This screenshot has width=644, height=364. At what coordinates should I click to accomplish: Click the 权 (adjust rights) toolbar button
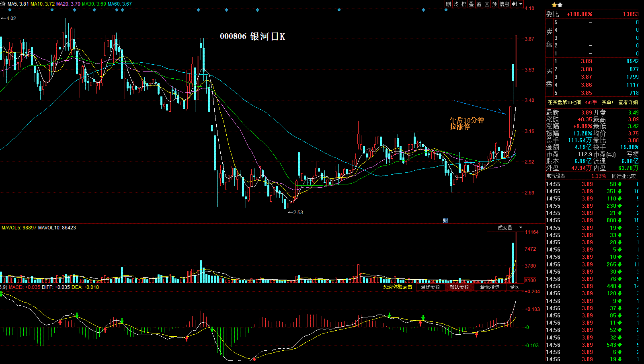pos(464,4)
